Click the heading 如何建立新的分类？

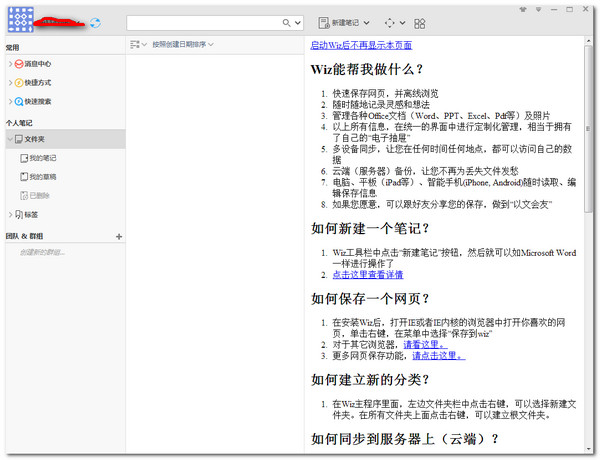(x=370, y=380)
